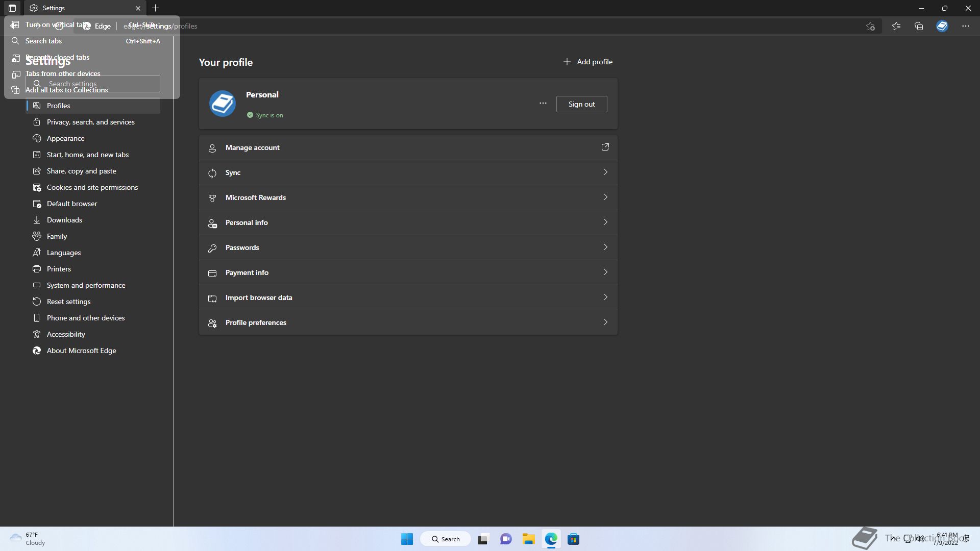Expand the Profile preferences row
Screen dimensions: 980x551
[x=408, y=322]
